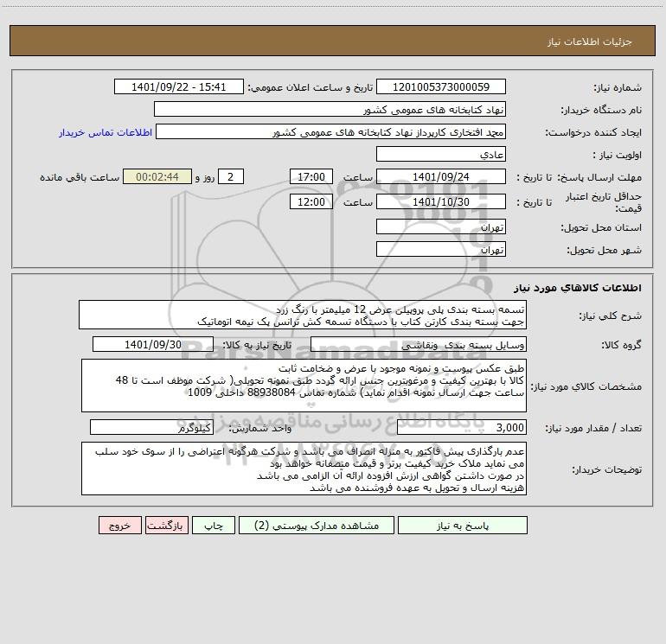Click the تعداد / مقدار مورد نیاز label
The image size is (666, 644).
[x=593, y=429]
